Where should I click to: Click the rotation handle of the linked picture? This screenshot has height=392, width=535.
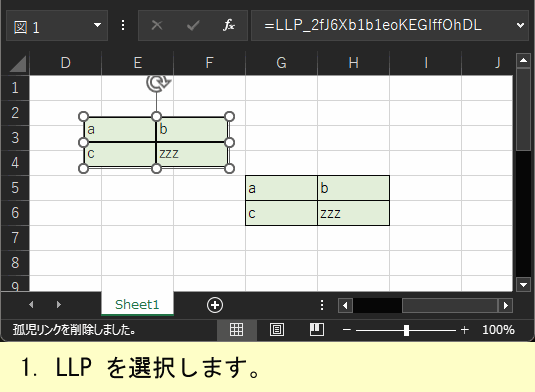click(x=157, y=83)
